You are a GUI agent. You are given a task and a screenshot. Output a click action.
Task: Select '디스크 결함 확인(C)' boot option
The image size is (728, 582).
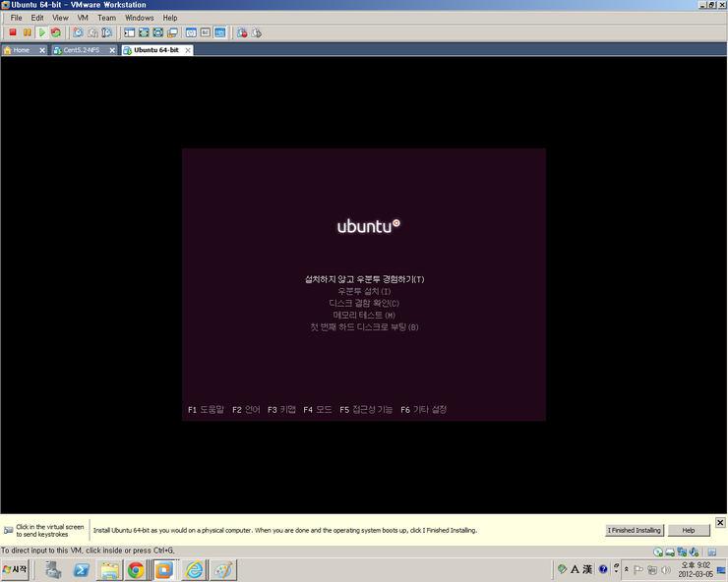coord(364,303)
